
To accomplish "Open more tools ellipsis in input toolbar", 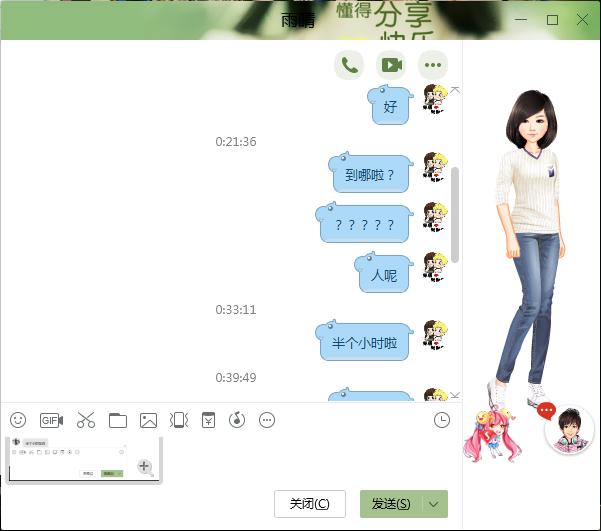I will (267, 420).
